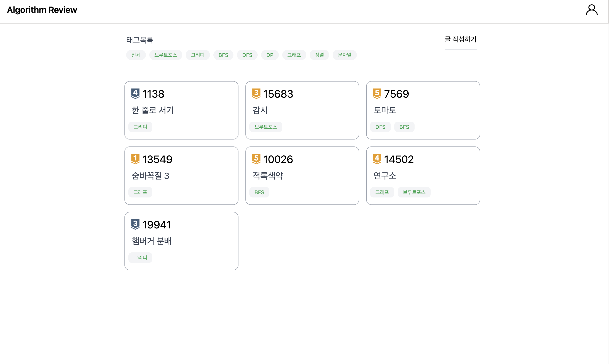Open the 숨바꼭질 3 card
The height and width of the screenshot is (364, 609).
(181, 176)
